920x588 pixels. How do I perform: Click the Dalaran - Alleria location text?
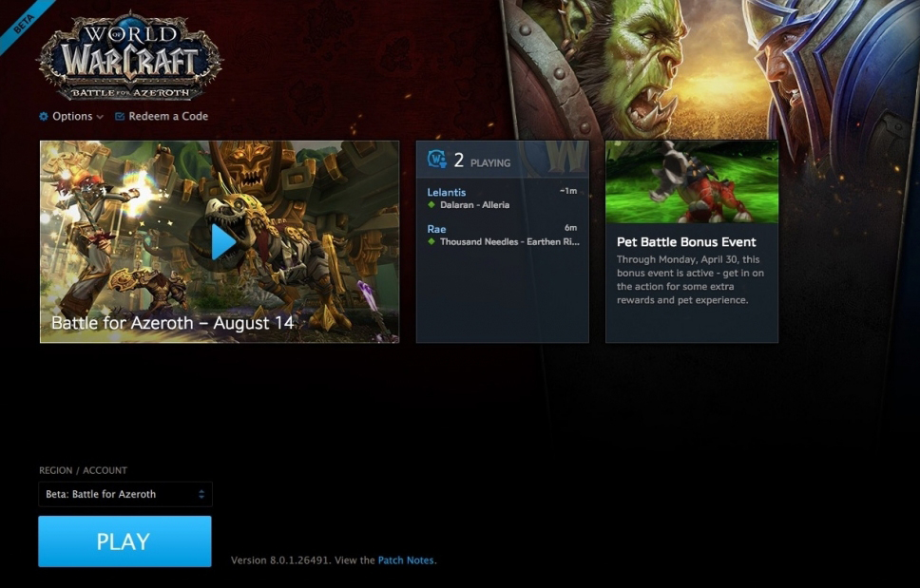tap(474, 204)
